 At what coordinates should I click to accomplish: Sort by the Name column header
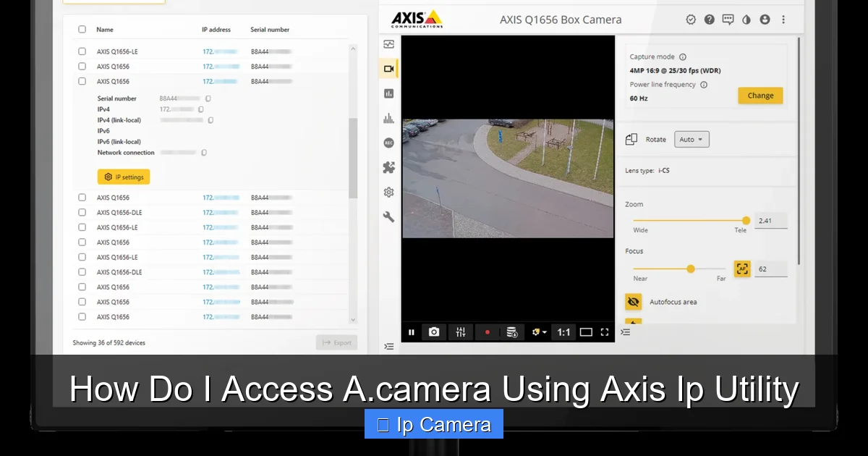pos(105,30)
